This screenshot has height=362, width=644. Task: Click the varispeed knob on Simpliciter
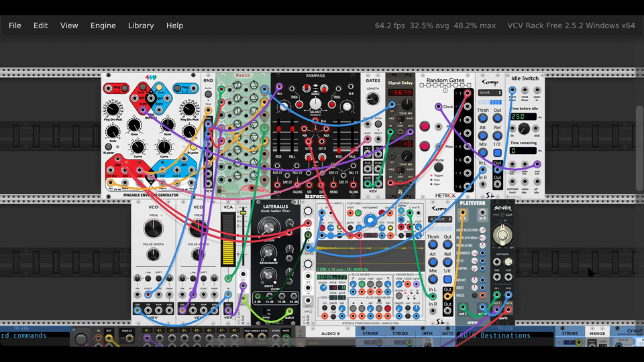coord(370,221)
